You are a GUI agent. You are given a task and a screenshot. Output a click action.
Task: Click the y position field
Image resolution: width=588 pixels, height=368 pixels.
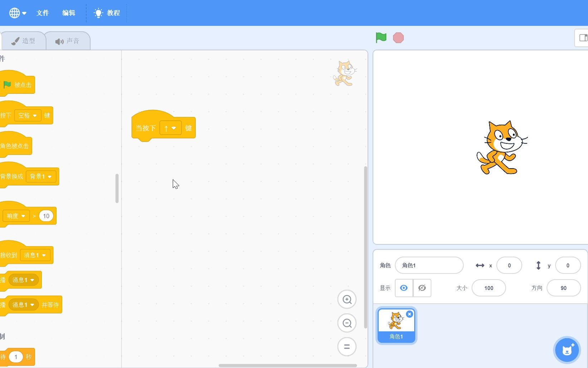tap(568, 265)
